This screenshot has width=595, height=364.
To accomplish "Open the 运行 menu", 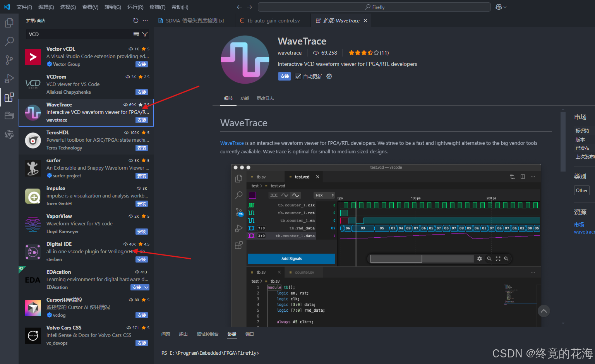I will point(135,7).
